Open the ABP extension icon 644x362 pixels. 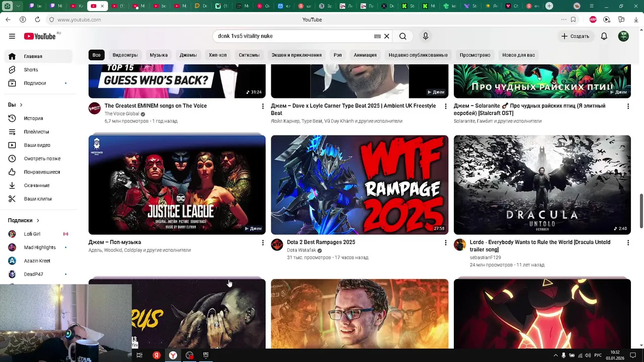pos(593,20)
